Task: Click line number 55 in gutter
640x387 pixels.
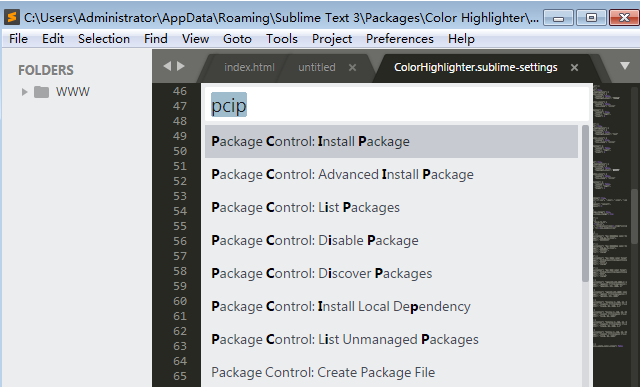Action: 180,226
